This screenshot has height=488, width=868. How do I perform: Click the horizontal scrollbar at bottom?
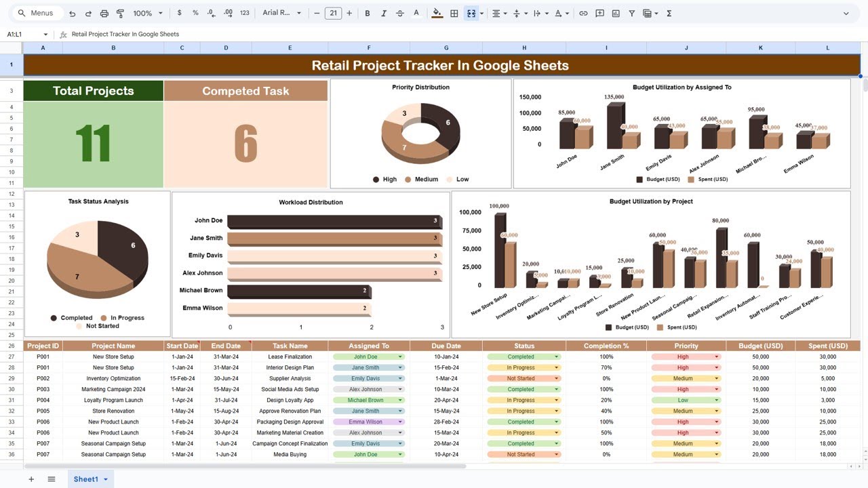pyautogui.click(x=245, y=466)
